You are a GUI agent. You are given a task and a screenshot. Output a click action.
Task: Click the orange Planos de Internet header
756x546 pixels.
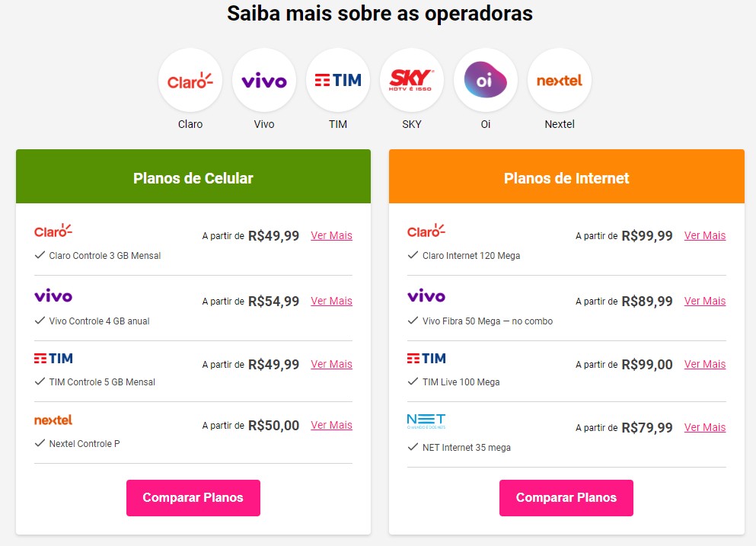coord(566,178)
